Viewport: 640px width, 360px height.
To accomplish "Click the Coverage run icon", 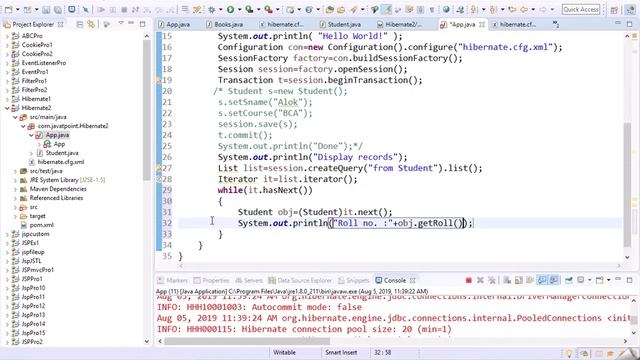I will pos(249,9).
